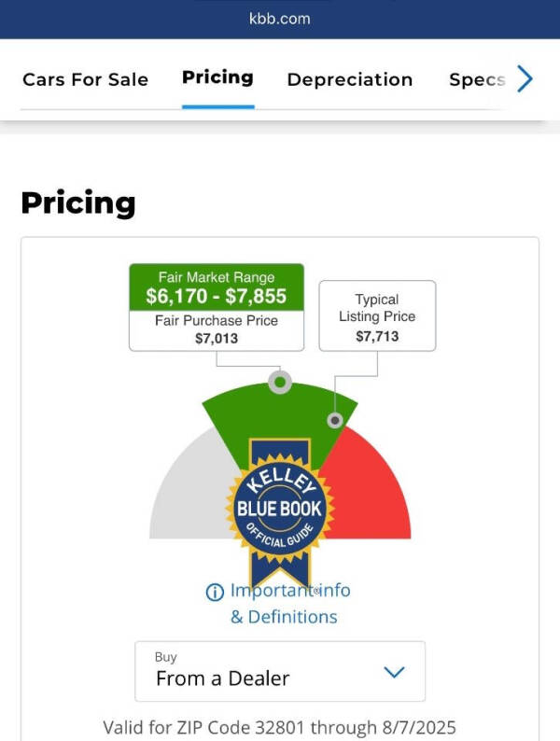
Task: Click the Kelley Blue Book badge logo
Action: click(x=280, y=510)
